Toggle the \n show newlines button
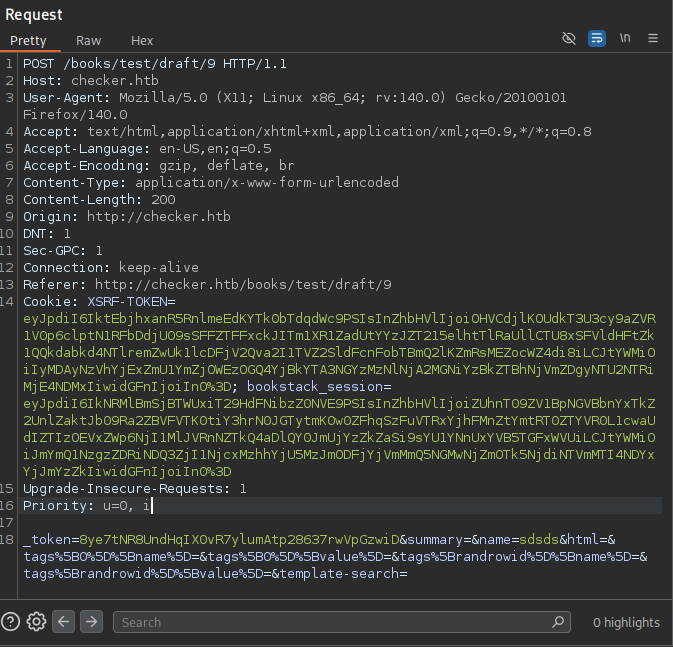This screenshot has height=647, width=673. [x=625, y=39]
